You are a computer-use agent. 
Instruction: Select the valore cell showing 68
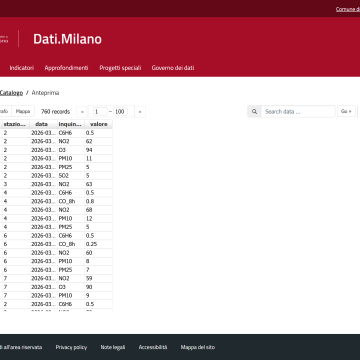pos(98,210)
